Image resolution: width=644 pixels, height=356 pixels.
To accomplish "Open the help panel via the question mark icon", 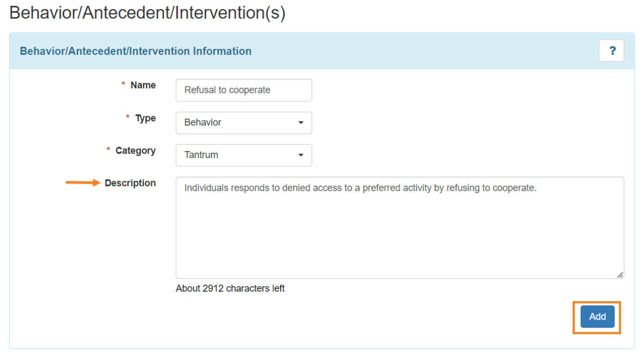I will pyautogui.click(x=611, y=50).
